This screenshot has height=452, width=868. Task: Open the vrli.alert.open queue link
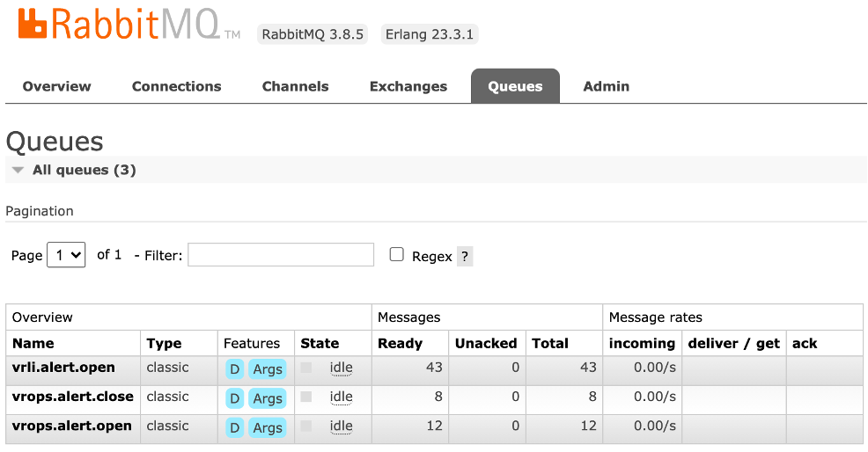coord(63,368)
